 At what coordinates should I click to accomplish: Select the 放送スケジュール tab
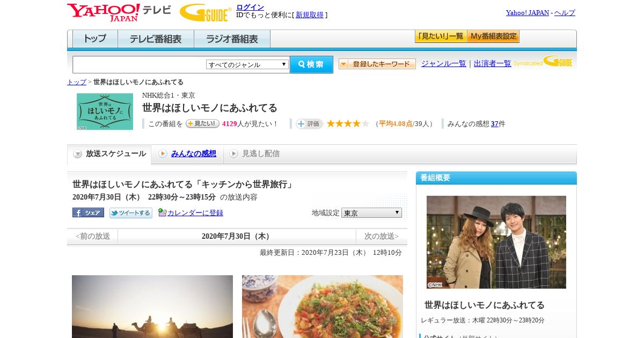tap(109, 154)
